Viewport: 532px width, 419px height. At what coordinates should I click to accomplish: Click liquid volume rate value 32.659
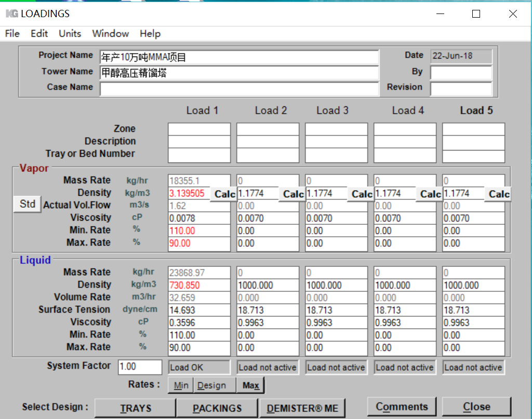click(x=199, y=298)
